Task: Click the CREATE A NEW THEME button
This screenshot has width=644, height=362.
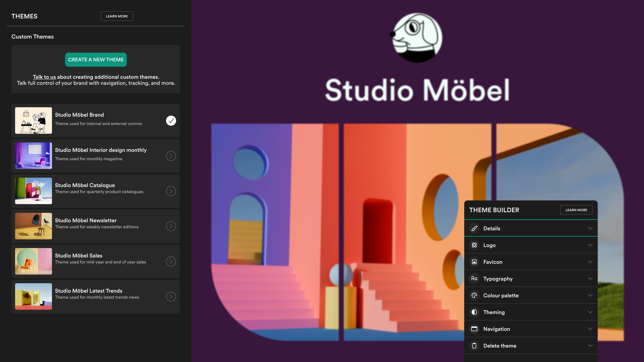Action: click(x=96, y=59)
